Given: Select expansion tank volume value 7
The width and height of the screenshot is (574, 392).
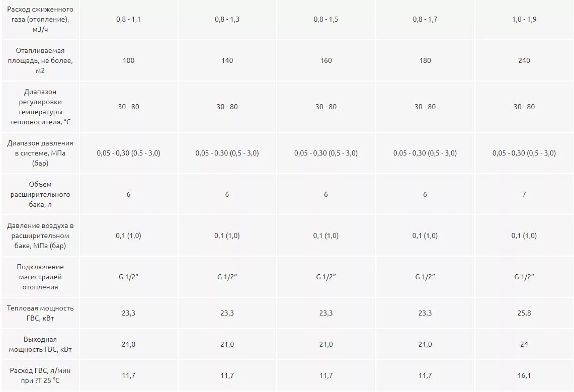Looking at the screenshot, I should pos(524,194).
